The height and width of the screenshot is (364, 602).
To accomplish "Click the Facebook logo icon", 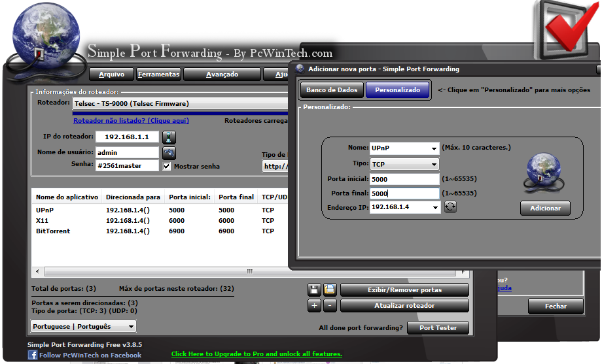I will 33,356.
